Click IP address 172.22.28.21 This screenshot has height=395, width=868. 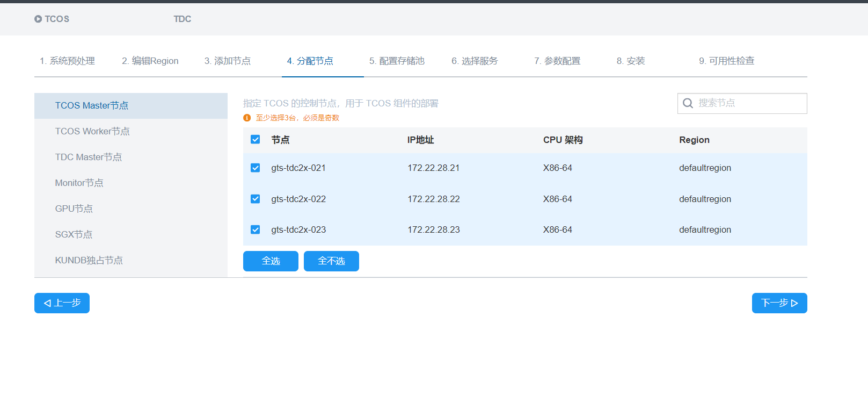click(434, 168)
